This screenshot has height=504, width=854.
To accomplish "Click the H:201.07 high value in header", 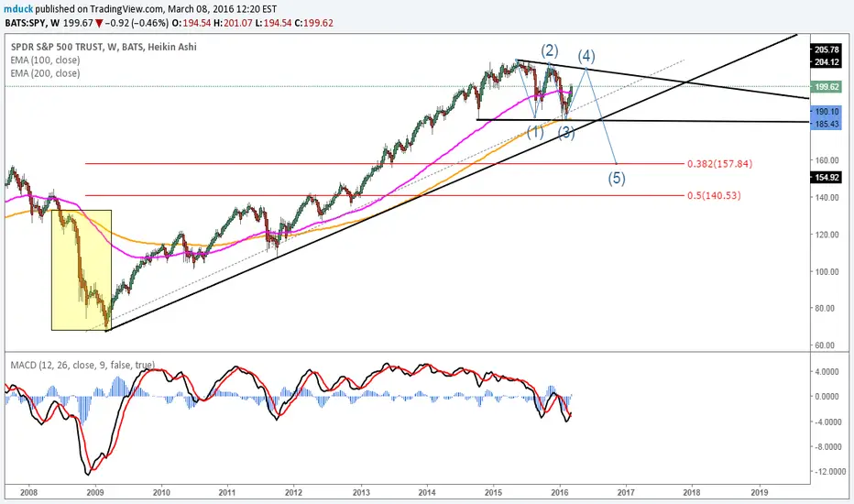I will (232, 23).
